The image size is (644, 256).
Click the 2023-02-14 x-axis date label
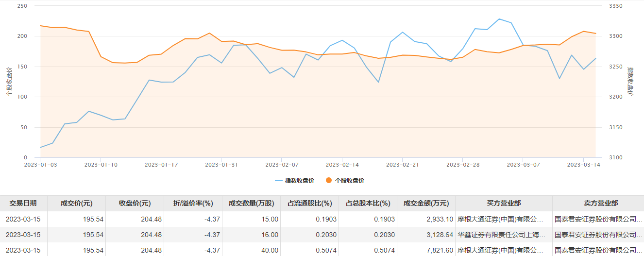[342, 165]
